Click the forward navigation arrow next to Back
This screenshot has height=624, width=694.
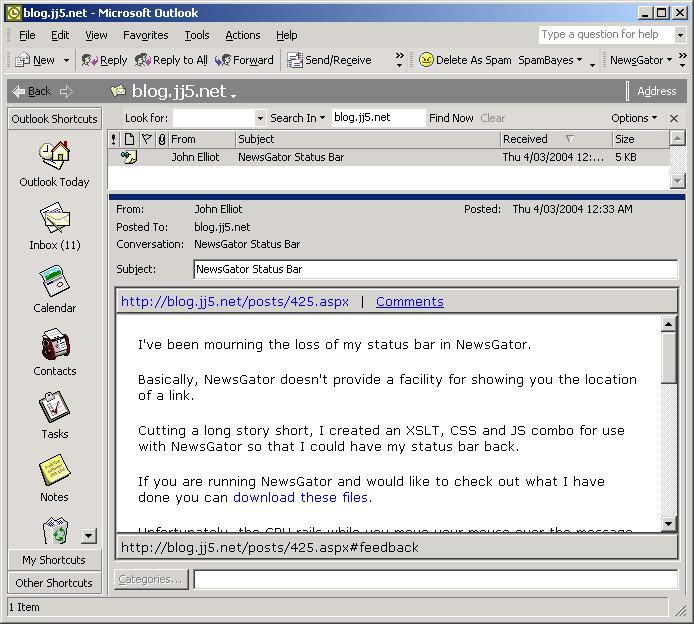click(x=66, y=92)
